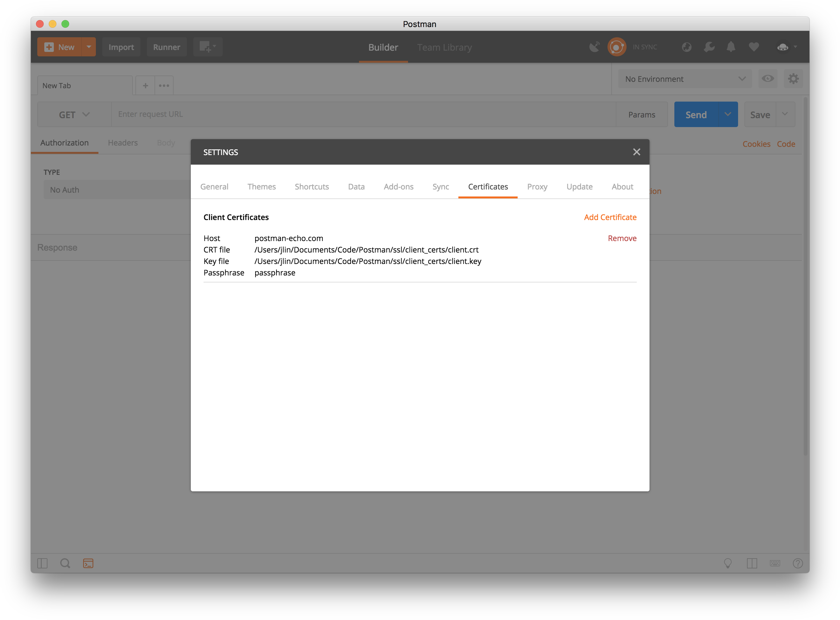This screenshot has height=620, width=840.
Task: Click the heart icon in header
Action: point(754,47)
